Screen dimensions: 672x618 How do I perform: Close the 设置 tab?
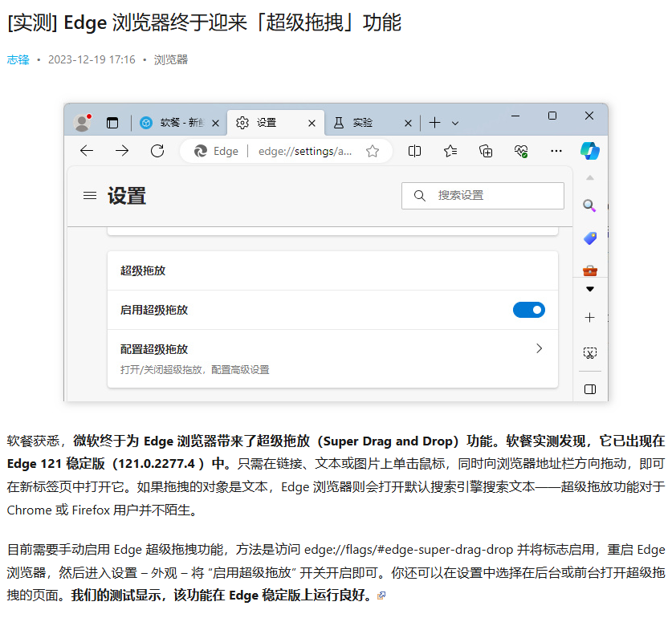click(x=312, y=124)
